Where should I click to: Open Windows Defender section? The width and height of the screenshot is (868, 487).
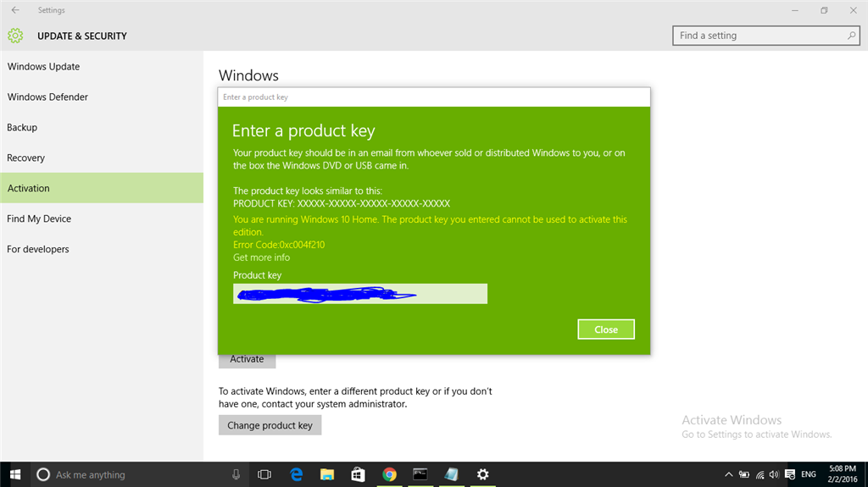[102, 97]
